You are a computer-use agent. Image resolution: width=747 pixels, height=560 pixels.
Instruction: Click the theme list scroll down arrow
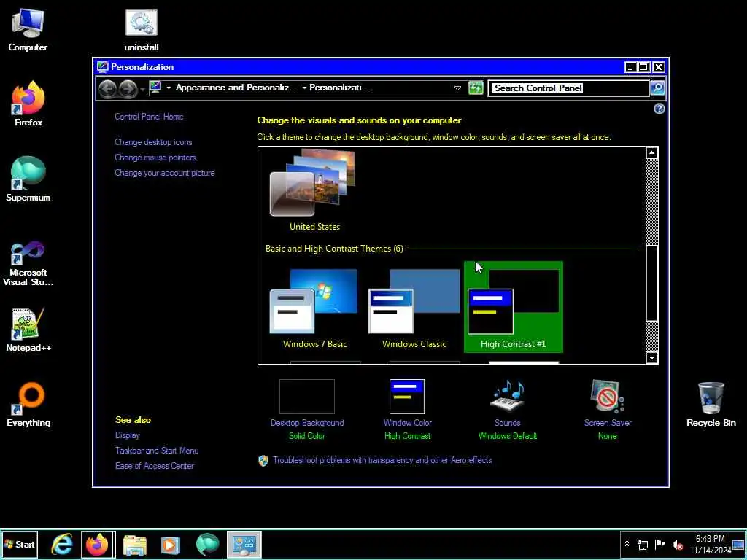651,357
